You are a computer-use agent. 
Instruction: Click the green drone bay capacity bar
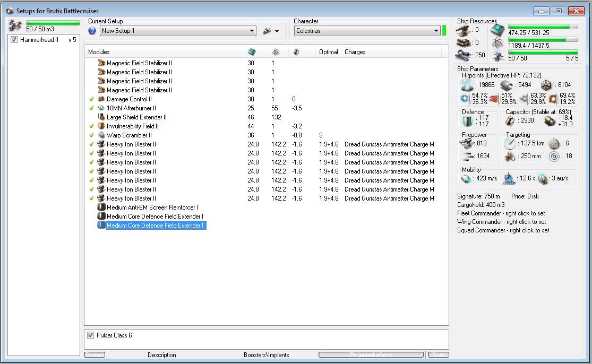(53, 23)
